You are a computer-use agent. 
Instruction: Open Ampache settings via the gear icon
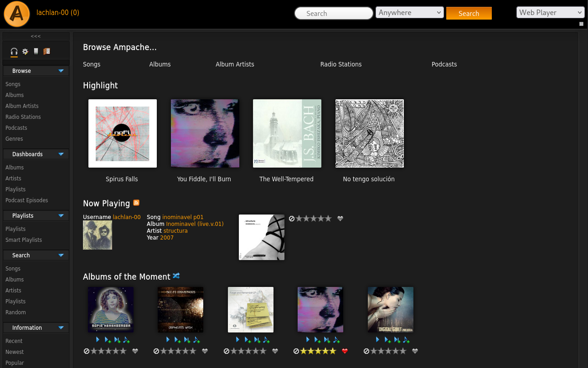(25, 51)
